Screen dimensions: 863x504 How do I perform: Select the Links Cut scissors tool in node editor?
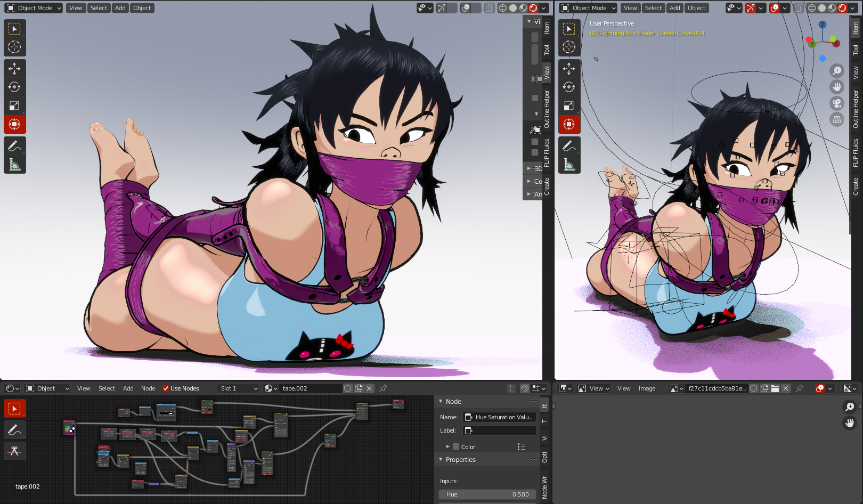coord(14,451)
